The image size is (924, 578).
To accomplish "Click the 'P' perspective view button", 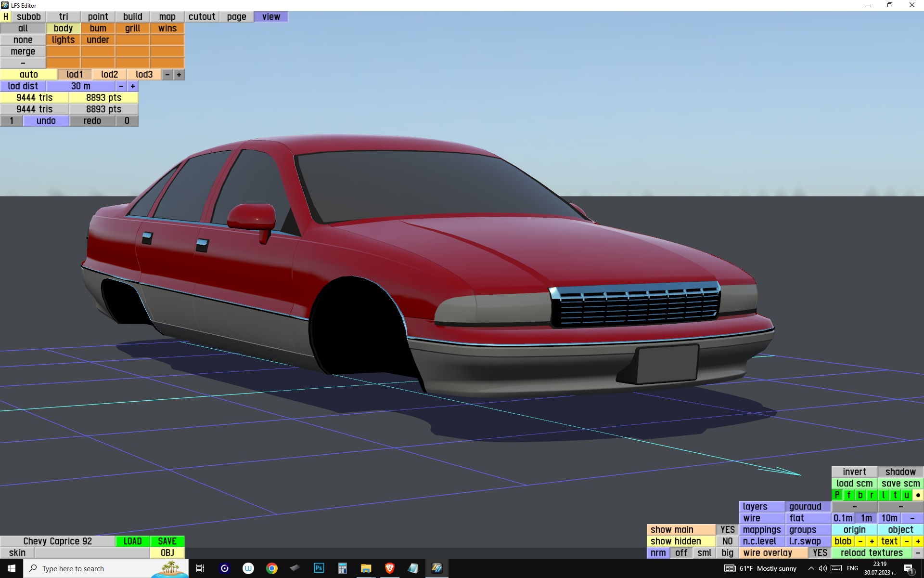I will [837, 495].
